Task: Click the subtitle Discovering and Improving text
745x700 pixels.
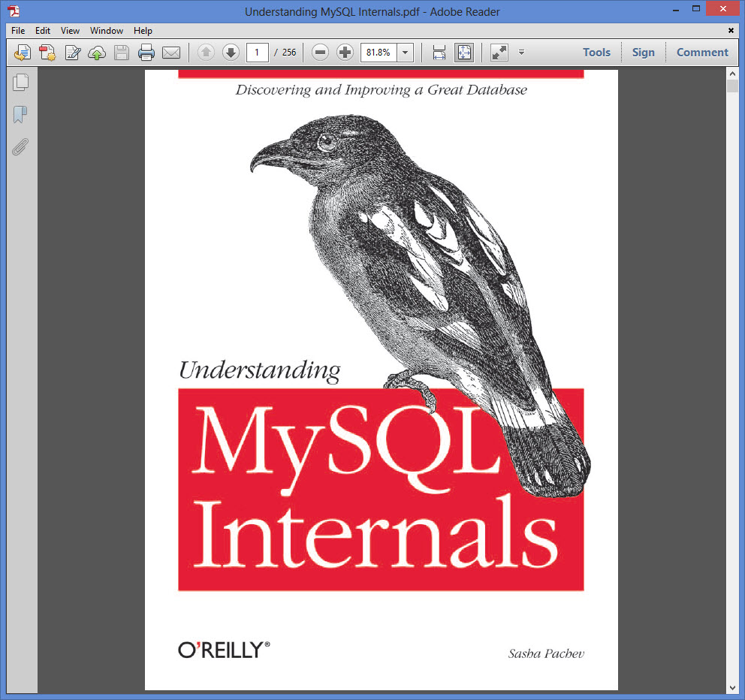Action: coord(381,90)
